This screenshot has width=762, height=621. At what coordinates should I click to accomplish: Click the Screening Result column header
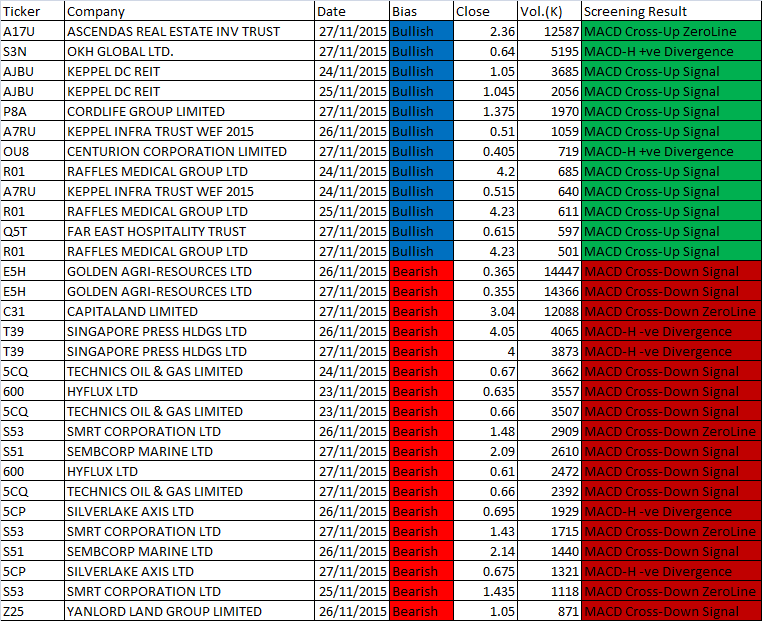[672, 11]
